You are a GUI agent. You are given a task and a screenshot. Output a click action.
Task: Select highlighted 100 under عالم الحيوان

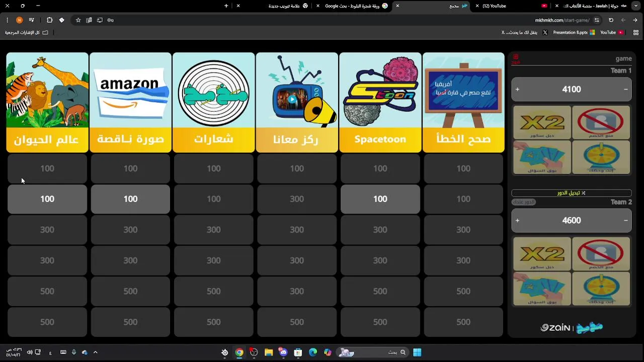click(x=47, y=199)
